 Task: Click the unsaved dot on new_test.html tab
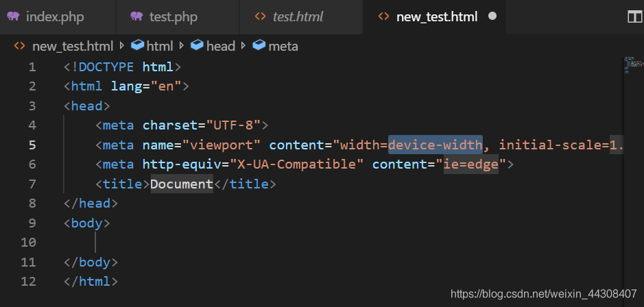pos(492,16)
